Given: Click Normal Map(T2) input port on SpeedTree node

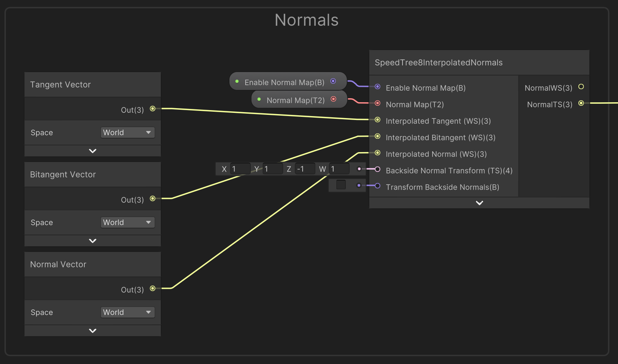Looking at the screenshot, I should tap(378, 103).
